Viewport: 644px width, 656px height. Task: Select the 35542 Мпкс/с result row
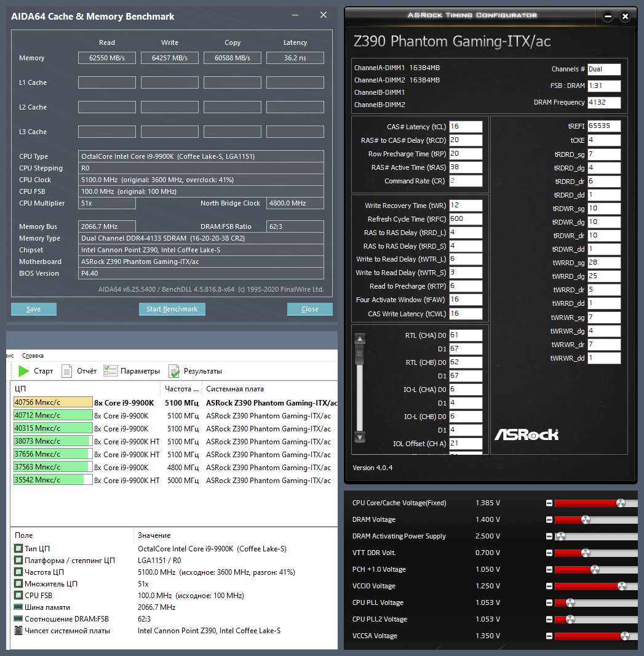pos(176,480)
